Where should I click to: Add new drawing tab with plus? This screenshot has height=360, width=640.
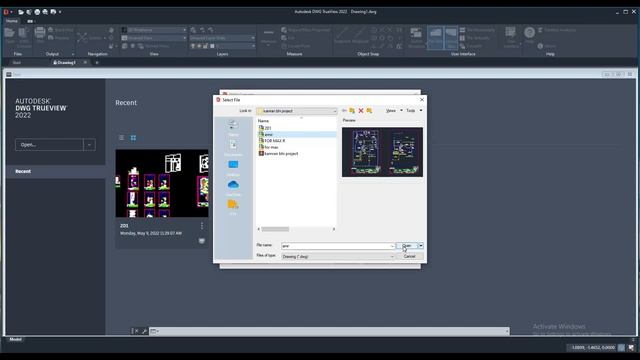click(x=97, y=62)
